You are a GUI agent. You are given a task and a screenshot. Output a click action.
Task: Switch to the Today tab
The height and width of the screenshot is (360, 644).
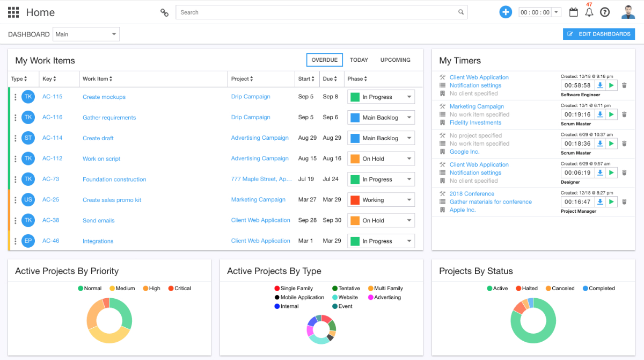coord(359,60)
